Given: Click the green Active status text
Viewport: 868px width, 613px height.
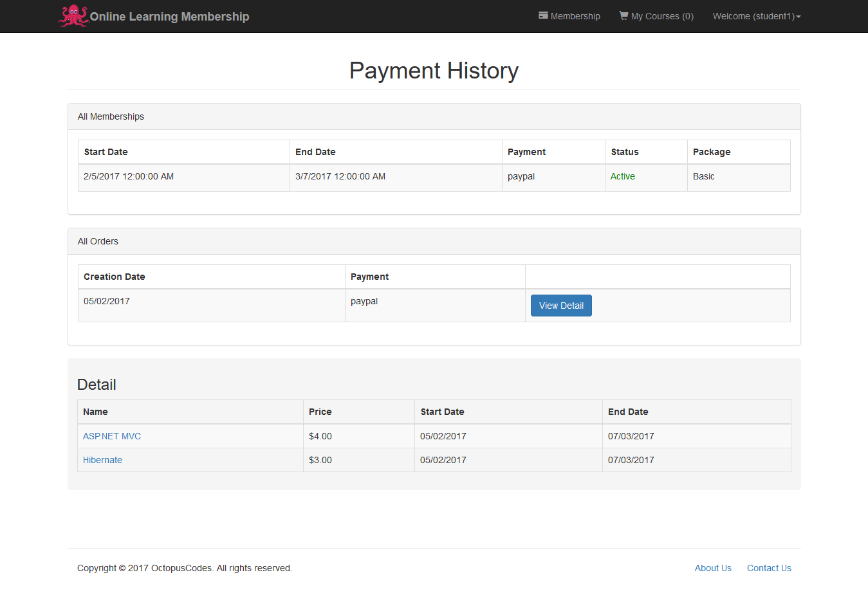Looking at the screenshot, I should click(622, 176).
